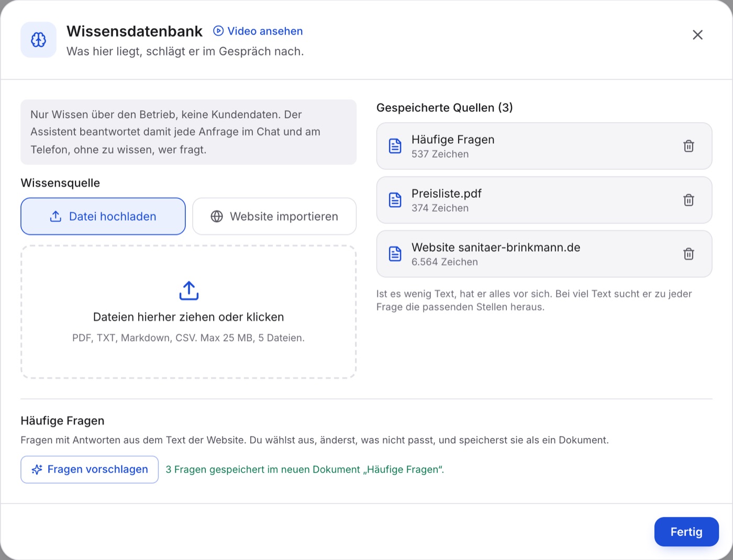
Task: Click the document icon of Häufige Fragen
Action: point(395,146)
